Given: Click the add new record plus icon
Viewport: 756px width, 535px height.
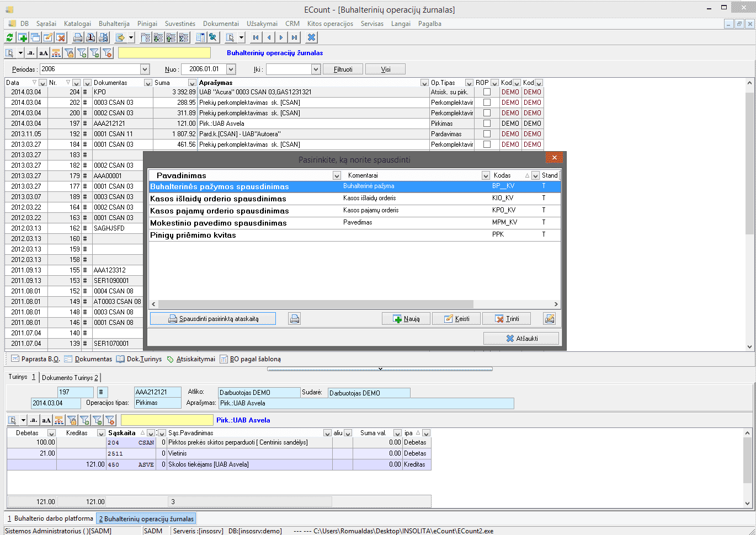Looking at the screenshot, I should click(x=23, y=38).
